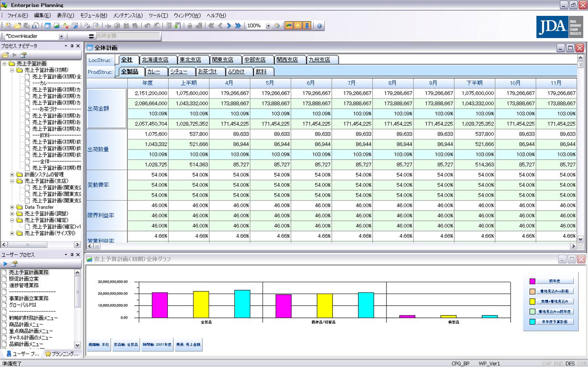
Task: Toggle the 来年度予算計画 legend series
Action: [554, 322]
